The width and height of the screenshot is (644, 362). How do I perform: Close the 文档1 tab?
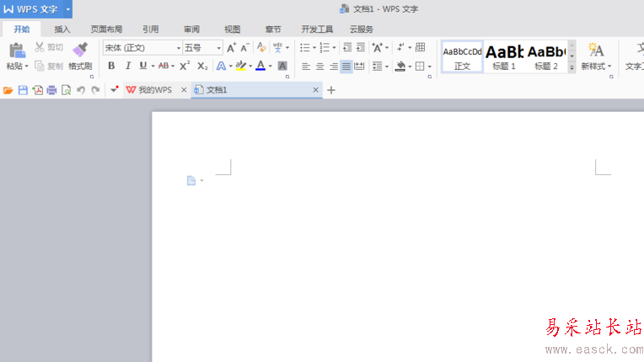(315, 90)
